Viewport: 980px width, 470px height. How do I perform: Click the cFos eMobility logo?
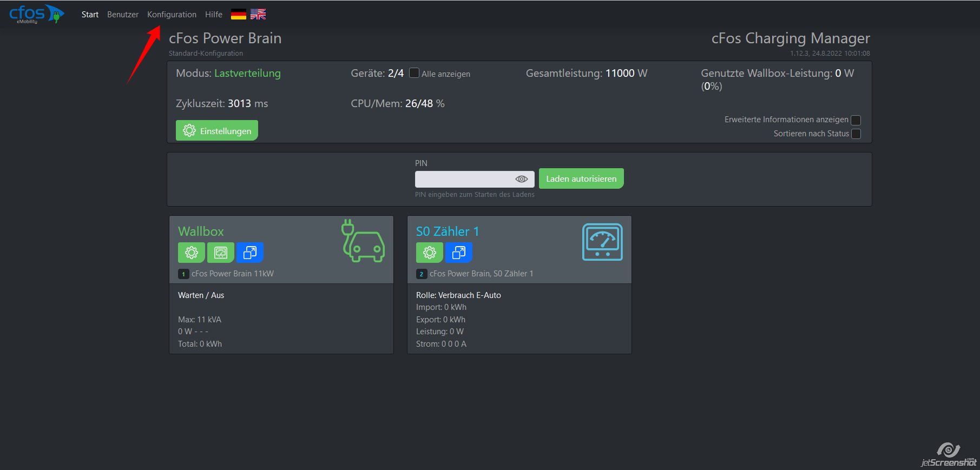tap(36, 14)
